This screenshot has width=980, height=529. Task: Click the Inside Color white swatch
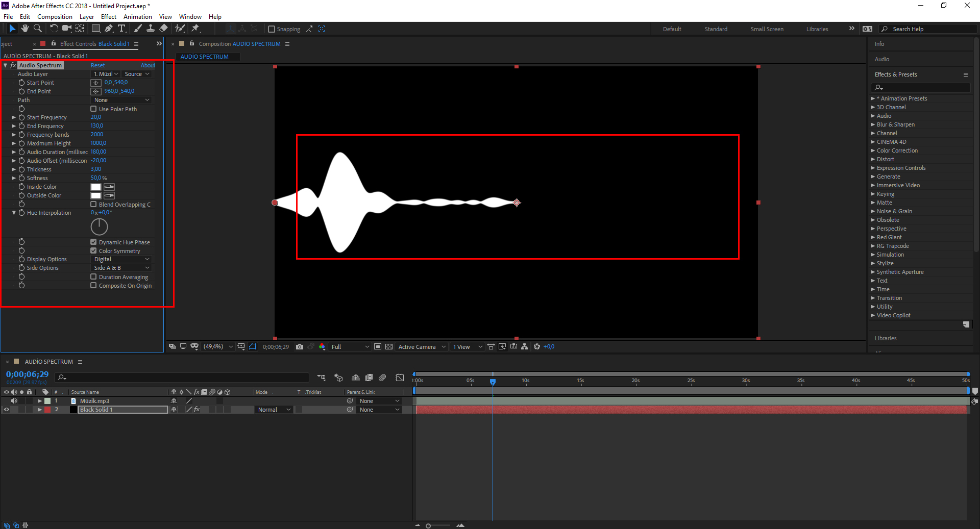(x=96, y=187)
